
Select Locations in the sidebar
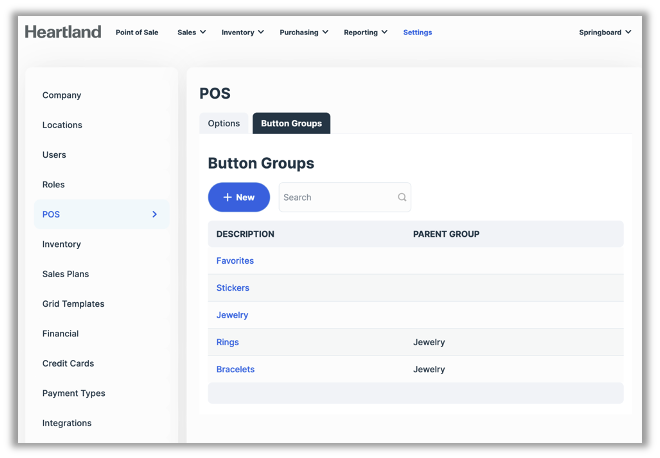(62, 125)
